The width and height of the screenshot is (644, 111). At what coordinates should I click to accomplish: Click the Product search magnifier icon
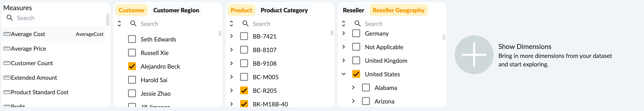pyautogui.click(x=245, y=24)
